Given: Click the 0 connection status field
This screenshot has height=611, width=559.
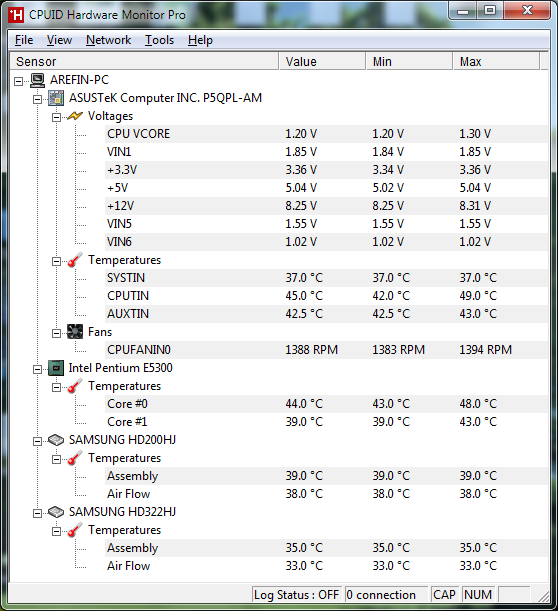Looking at the screenshot, I should [x=386, y=595].
